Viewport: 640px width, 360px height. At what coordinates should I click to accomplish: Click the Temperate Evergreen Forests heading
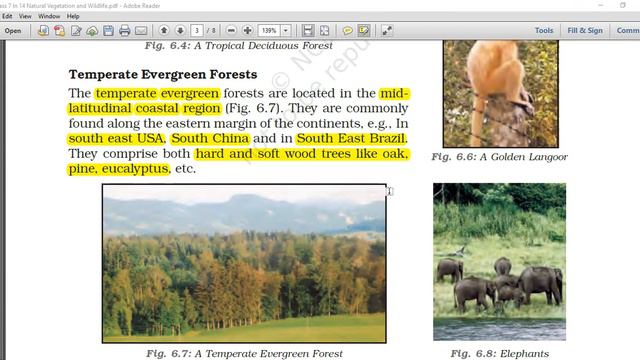[163, 74]
